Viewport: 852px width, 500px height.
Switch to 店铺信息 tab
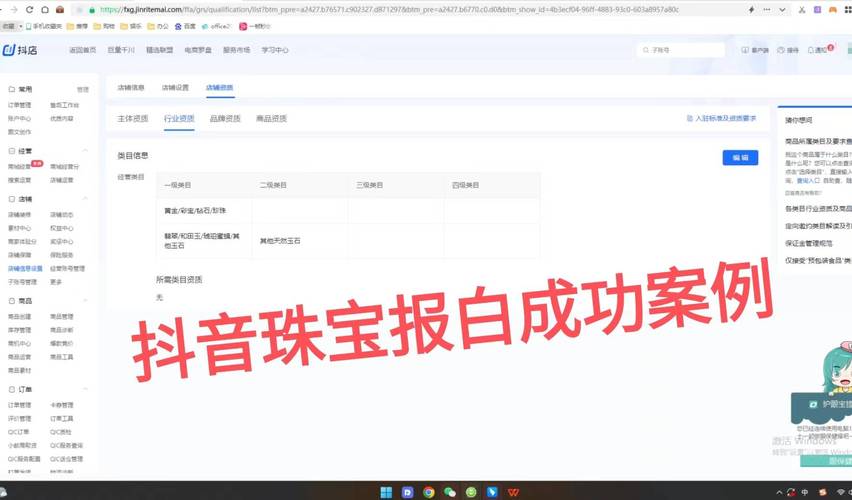131,88
